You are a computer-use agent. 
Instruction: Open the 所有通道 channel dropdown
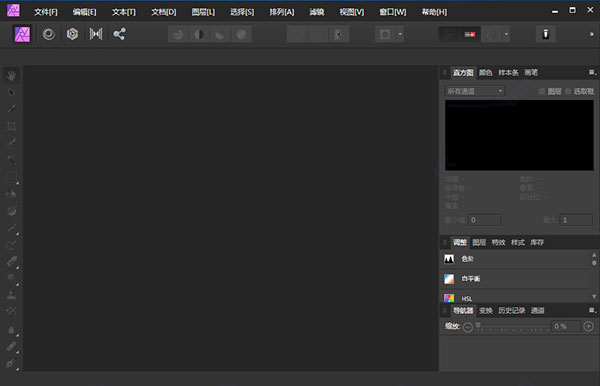point(475,91)
